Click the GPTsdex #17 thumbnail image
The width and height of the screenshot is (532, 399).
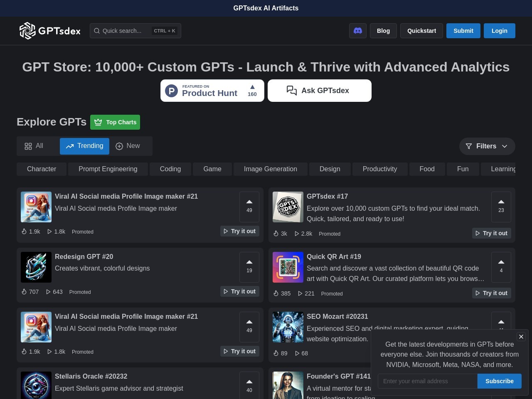pos(288,207)
